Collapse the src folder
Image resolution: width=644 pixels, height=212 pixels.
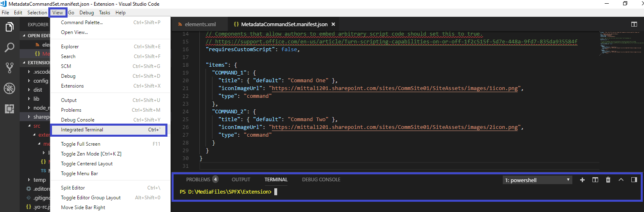tap(29, 126)
